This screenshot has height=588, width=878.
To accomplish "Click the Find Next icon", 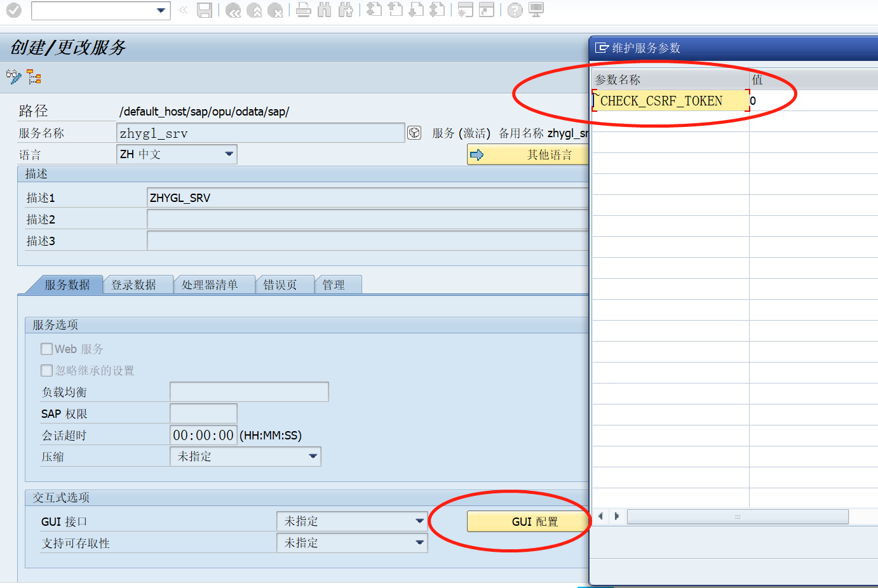I will click(346, 10).
